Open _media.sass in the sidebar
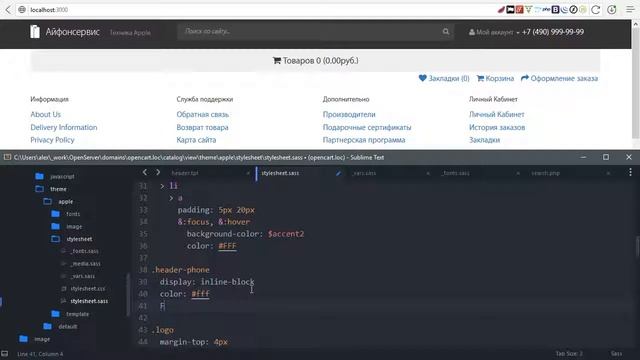This screenshot has height=360, width=640. coord(85,264)
